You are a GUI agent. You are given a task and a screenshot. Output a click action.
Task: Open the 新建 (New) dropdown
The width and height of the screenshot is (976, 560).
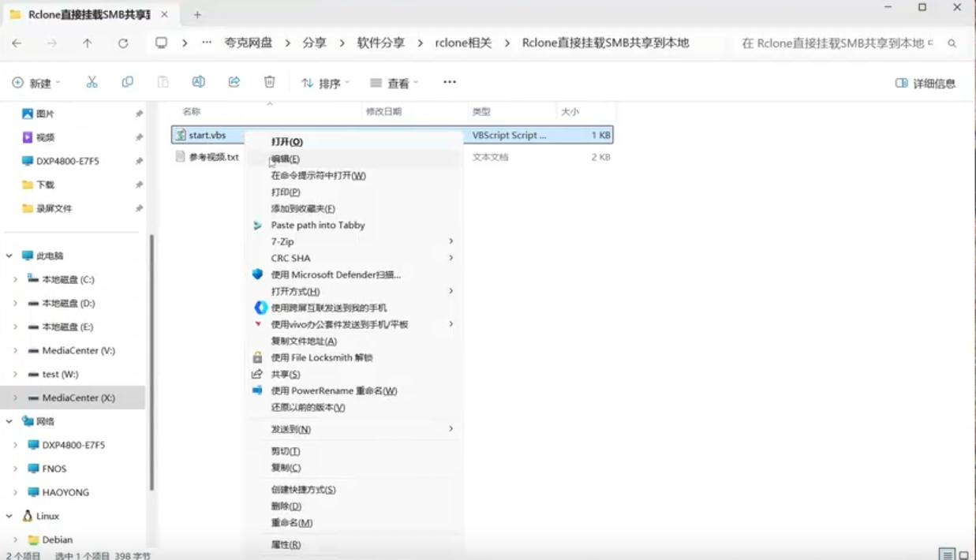[34, 81]
